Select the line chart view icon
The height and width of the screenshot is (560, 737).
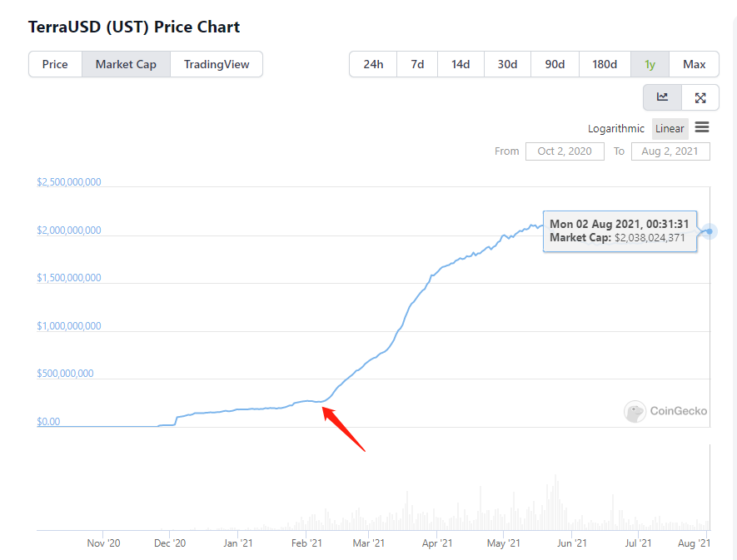tap(662, 97)
